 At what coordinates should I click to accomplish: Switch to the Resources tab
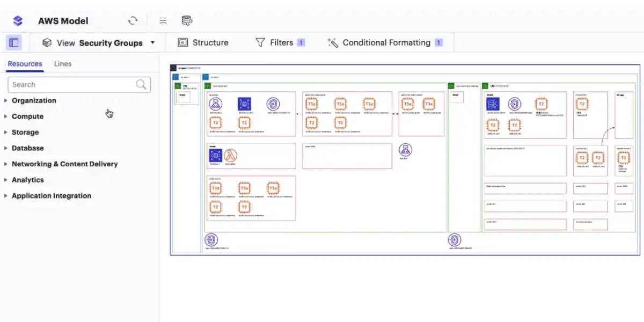coord(25,64)
